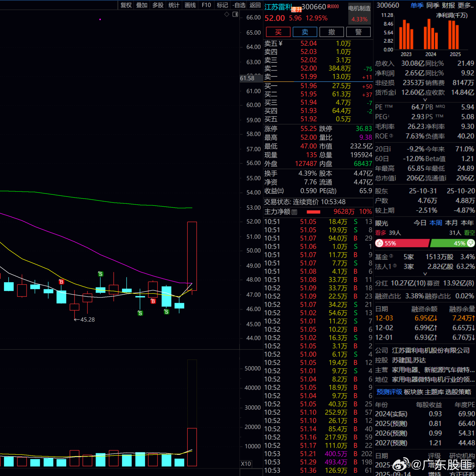This screenshot has height=476, width=476.
Task: Click the red B marker below 47.00 level
Action: point(153,301)
